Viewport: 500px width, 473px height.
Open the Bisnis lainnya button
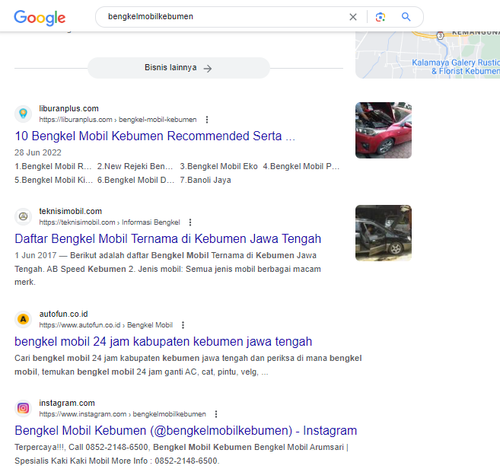[x=179, y=68]
